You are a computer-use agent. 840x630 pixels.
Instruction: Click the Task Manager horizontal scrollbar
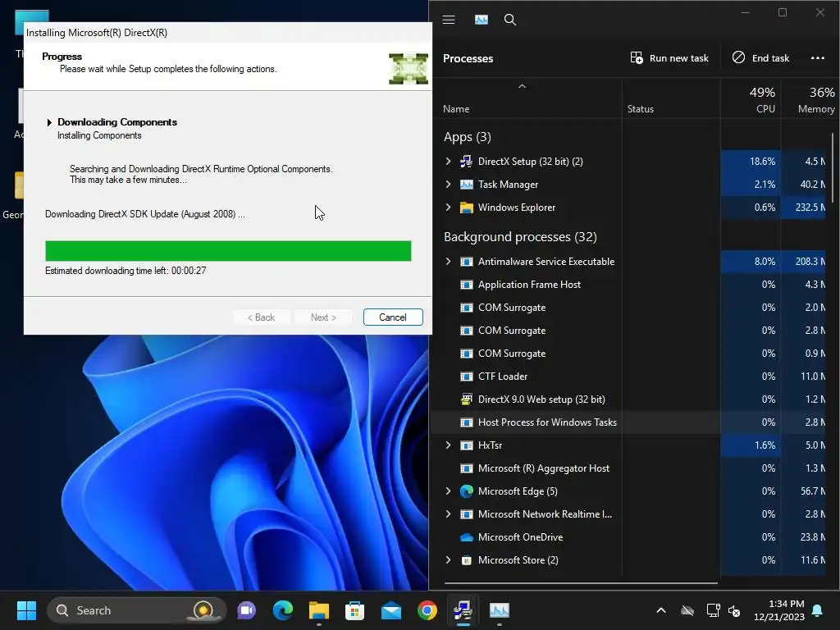point(581,582)
